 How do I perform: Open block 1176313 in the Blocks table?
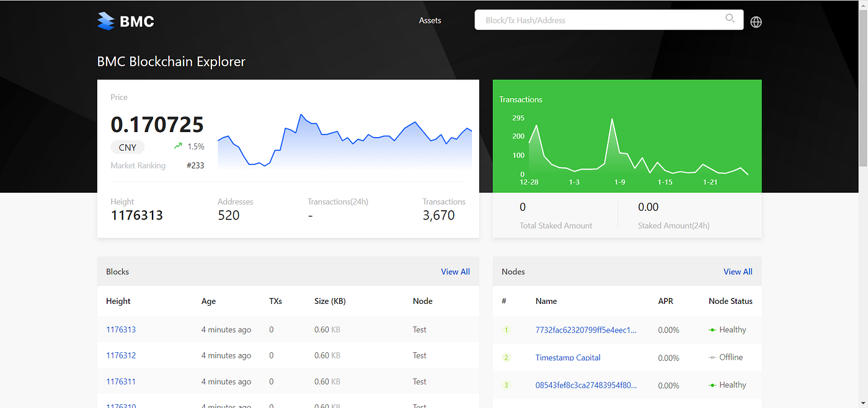tap(121, 330)
